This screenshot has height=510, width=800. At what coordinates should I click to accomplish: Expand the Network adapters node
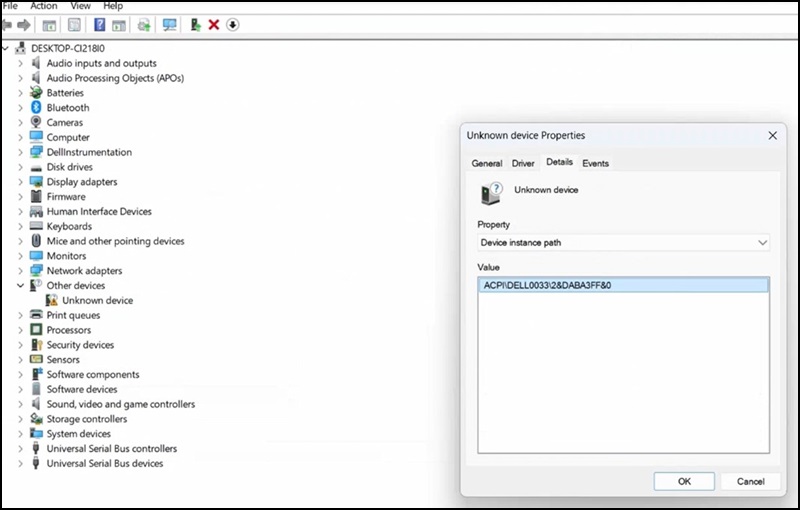pyautogui.click(x=21, y=271)
